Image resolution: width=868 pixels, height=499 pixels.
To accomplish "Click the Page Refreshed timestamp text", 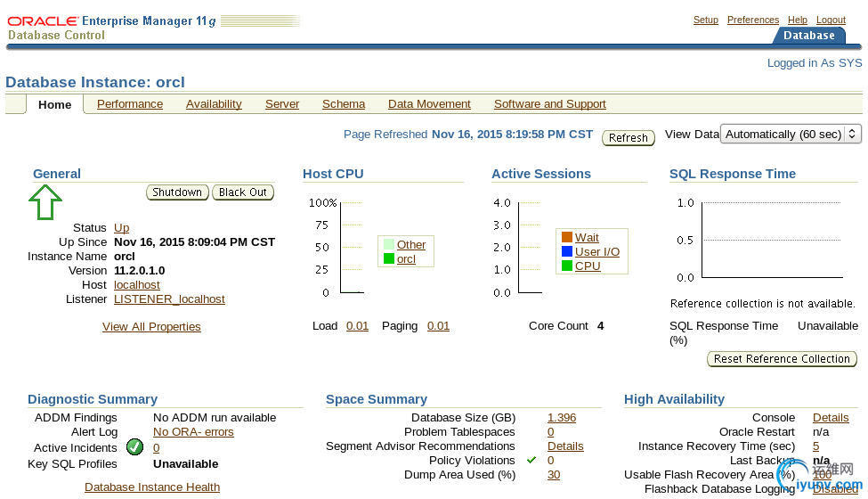I will pos(512,134).
